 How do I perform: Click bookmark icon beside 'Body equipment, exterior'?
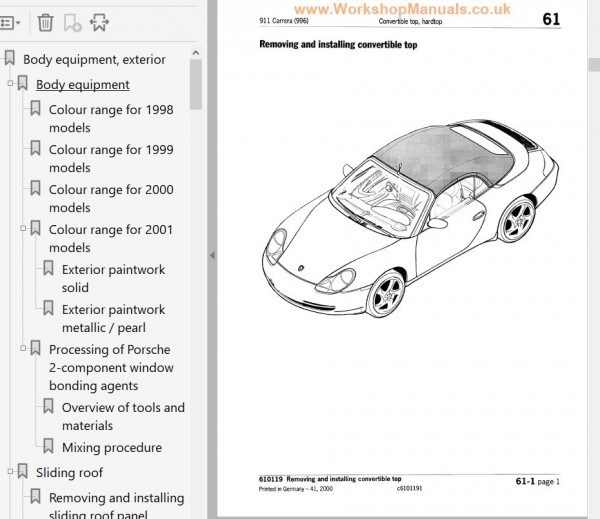click(x=10, y=58)
